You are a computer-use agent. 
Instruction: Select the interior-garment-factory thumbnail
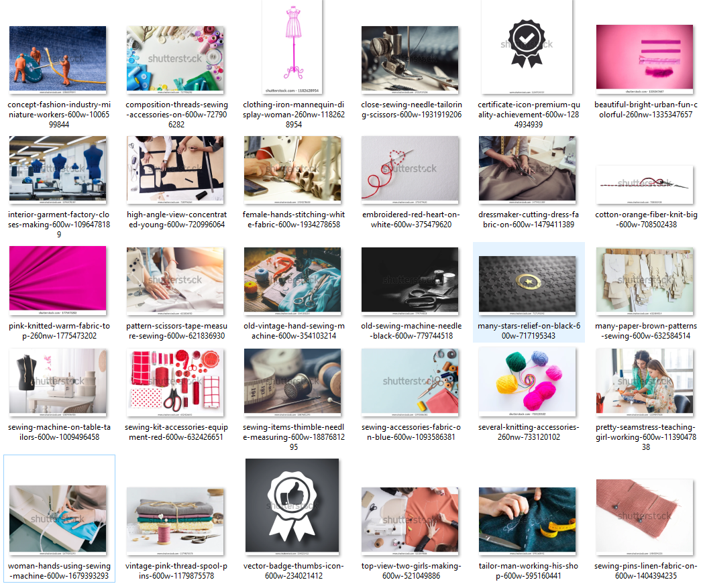point(58,170)
